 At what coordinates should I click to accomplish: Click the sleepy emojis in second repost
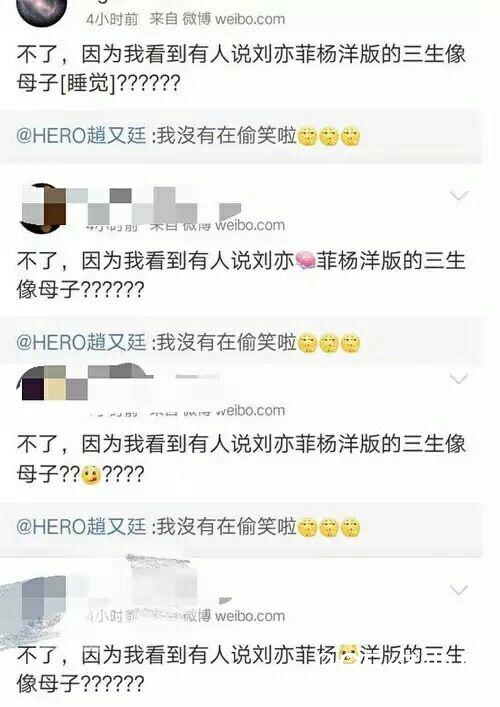point(329,344)
